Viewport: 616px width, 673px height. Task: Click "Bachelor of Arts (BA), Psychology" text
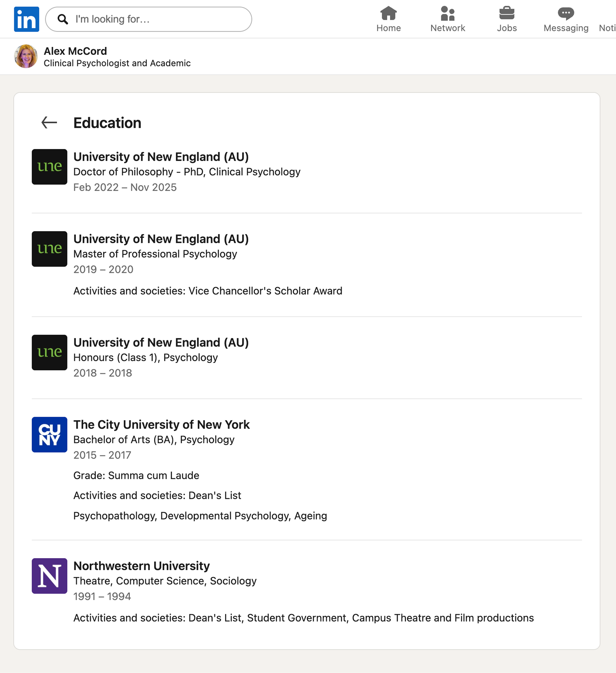click(154, 439)
